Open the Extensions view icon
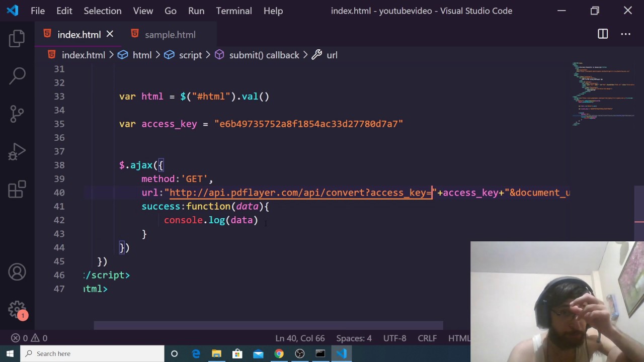This screenshot has width=644, height=362. click(x=17, y=190)
